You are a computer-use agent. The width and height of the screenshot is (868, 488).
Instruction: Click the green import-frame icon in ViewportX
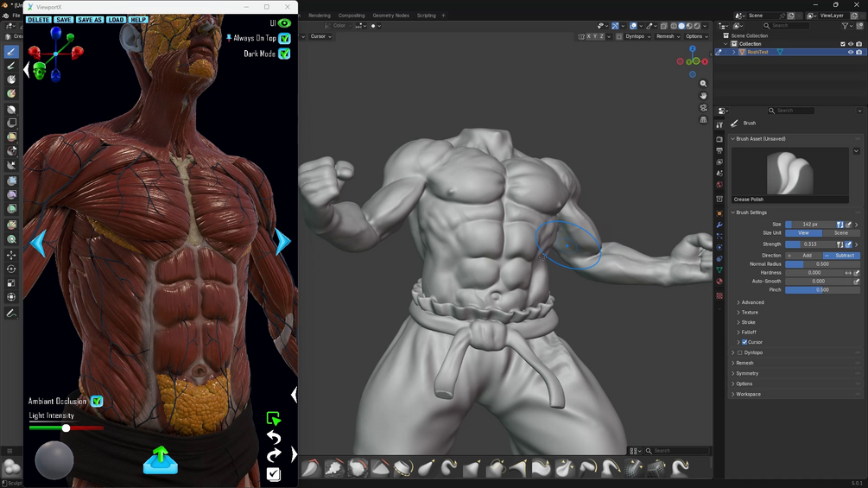point(274,418)
